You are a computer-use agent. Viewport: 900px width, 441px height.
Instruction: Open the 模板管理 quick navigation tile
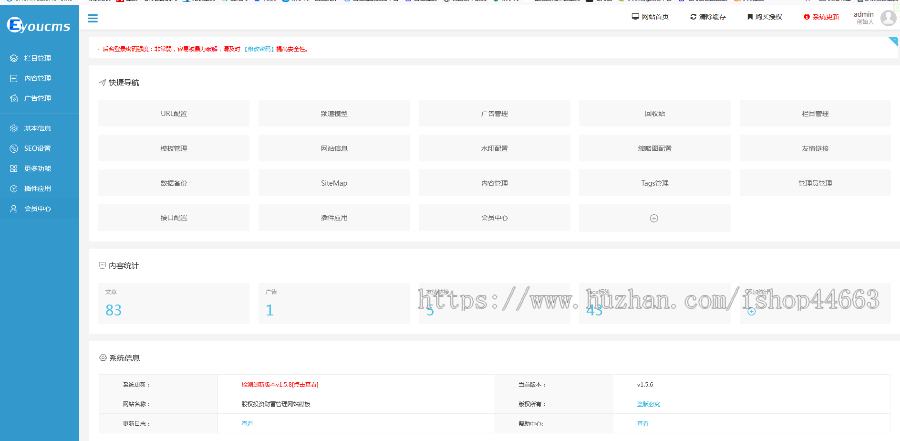click(x=173, y=148)
